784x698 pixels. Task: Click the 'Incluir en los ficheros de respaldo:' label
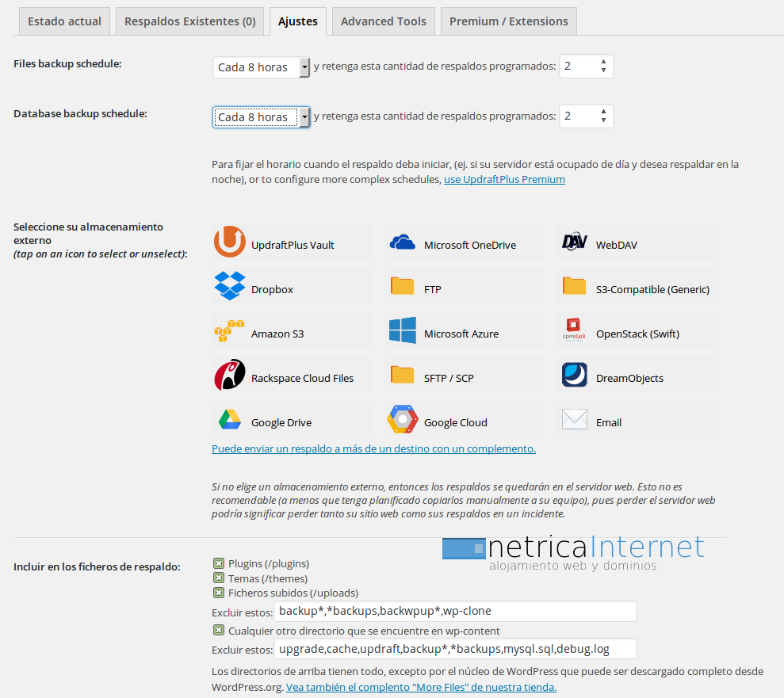tap(97, 566)
